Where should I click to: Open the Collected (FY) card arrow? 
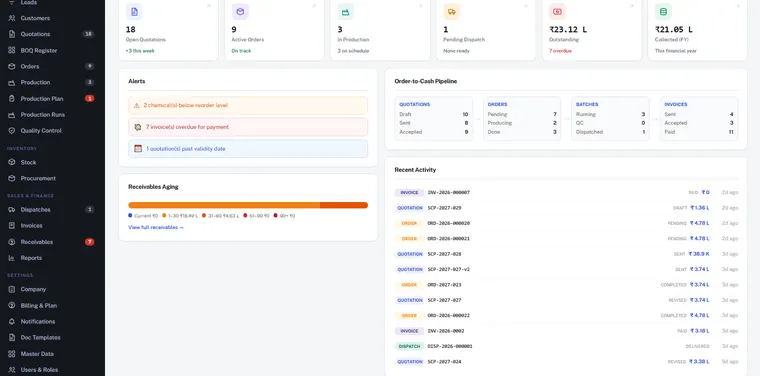coord(738,6)
